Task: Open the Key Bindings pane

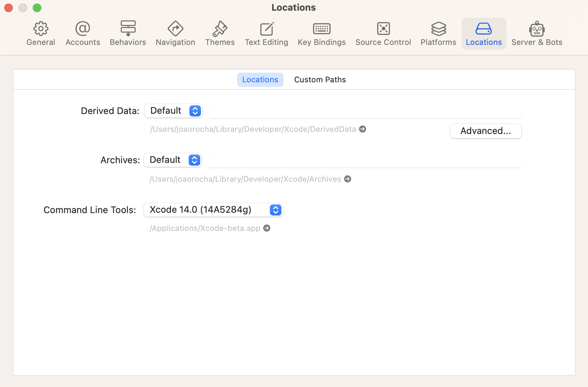Action: point(321,33)
